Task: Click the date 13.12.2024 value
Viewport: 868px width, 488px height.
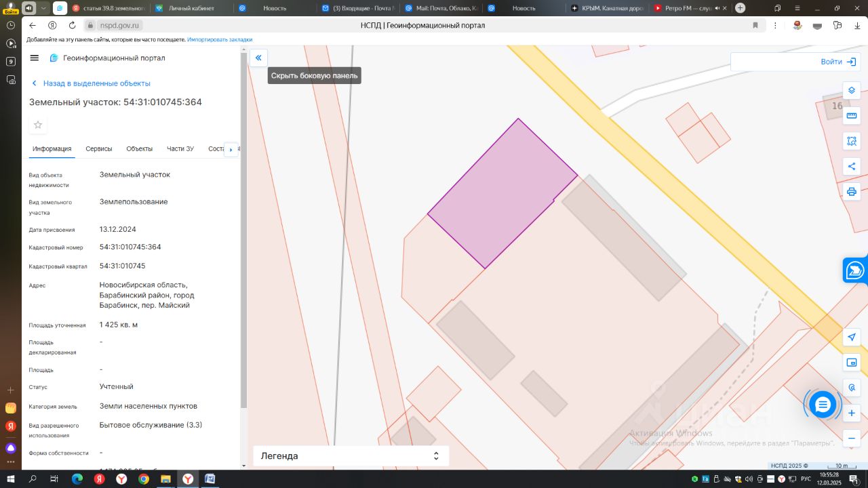Action: click(x=118, y=229)
